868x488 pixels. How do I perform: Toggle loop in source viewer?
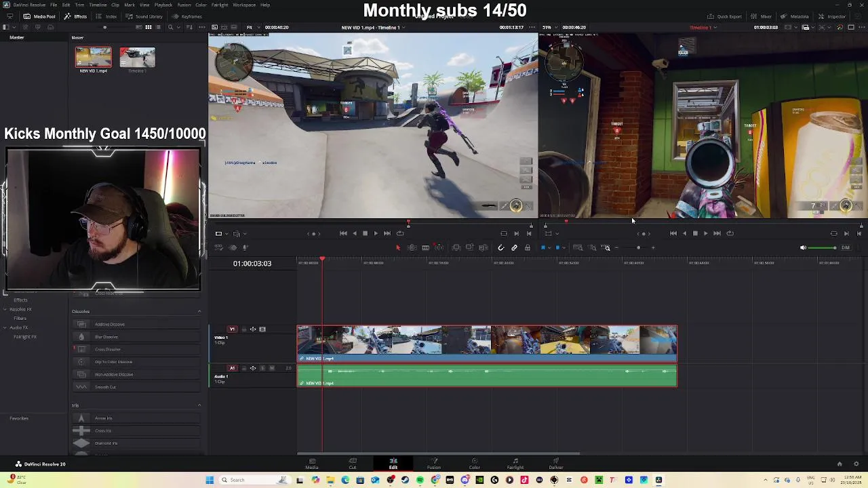click(400, 233)
